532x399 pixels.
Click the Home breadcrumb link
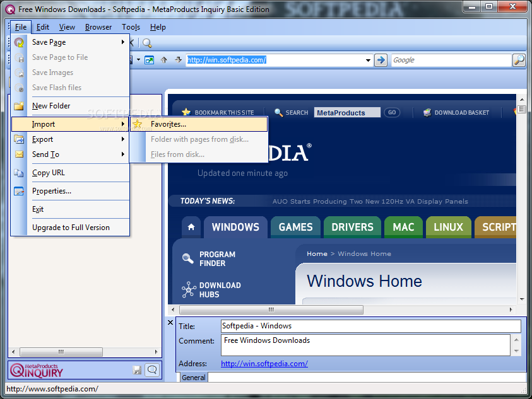pos(317,253)
